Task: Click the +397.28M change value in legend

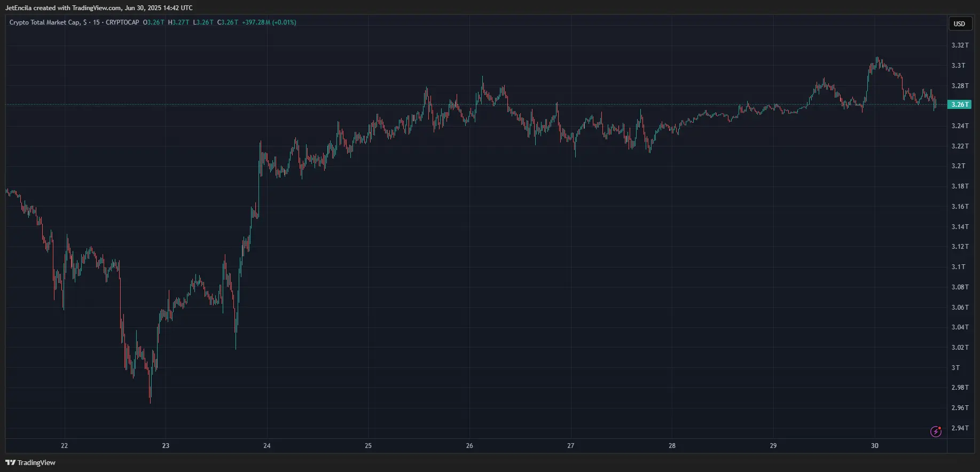Action: tap(256, 22)
